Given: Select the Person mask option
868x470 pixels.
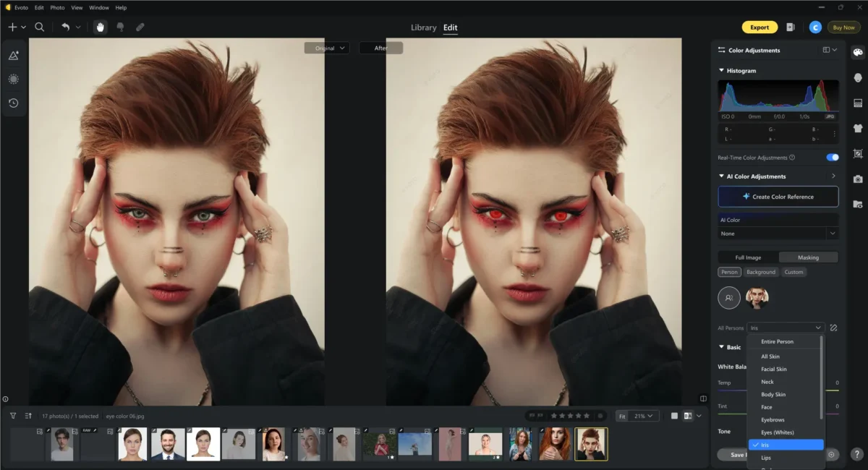Looking at the screenshot, I should click(729, 272).
